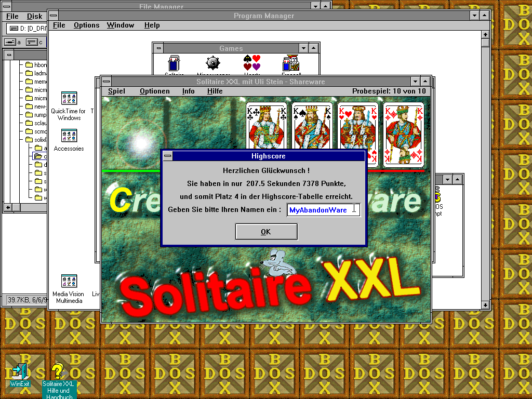532x399 pixels.
Task: Minimize the Games window
Action: 303,48
